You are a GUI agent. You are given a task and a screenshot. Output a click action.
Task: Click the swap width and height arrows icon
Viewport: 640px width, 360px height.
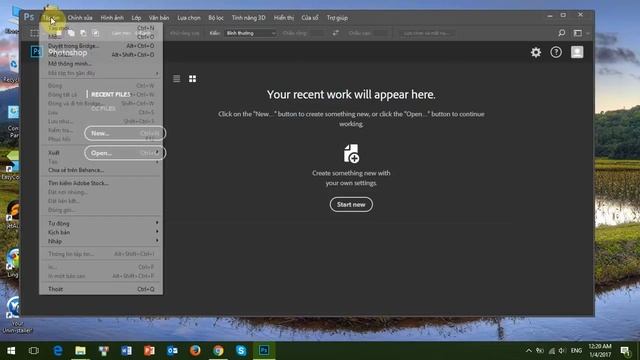pos(336,33)
